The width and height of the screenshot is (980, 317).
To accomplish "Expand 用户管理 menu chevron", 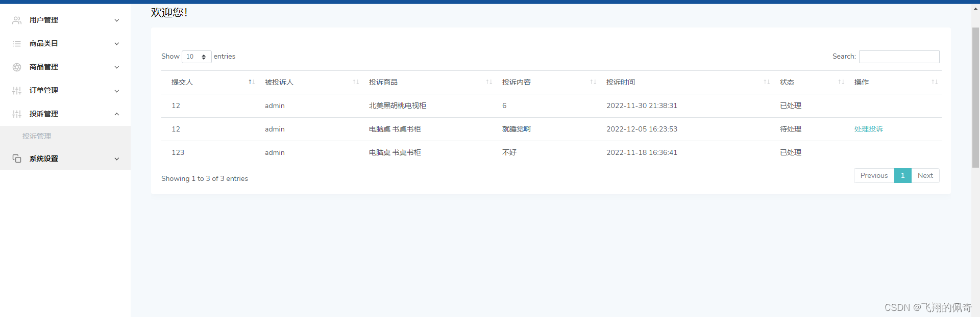I will click(x=116, y=20).
